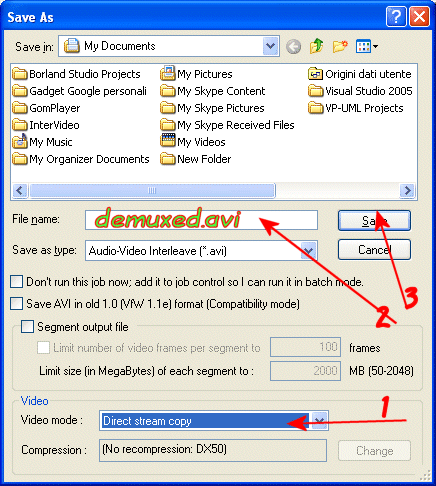Select the My Pictures folder
The width and height of the screenshot is (436, 486).
point(196,74)
